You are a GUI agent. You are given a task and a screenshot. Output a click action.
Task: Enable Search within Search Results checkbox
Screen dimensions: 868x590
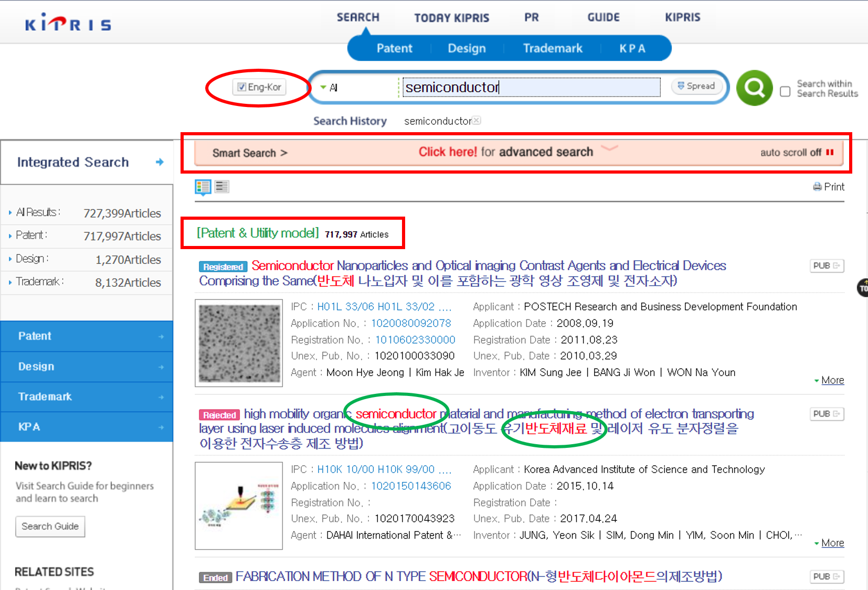[785, 91]
